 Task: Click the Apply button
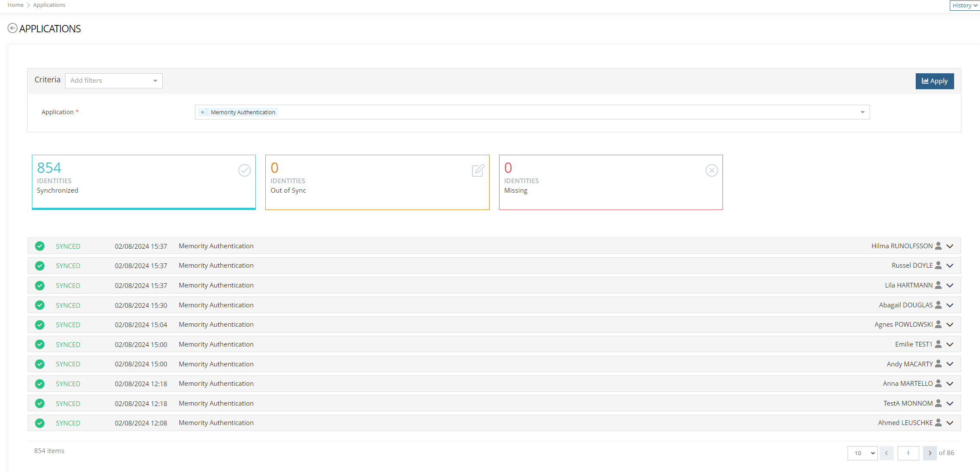click(935, 81)
